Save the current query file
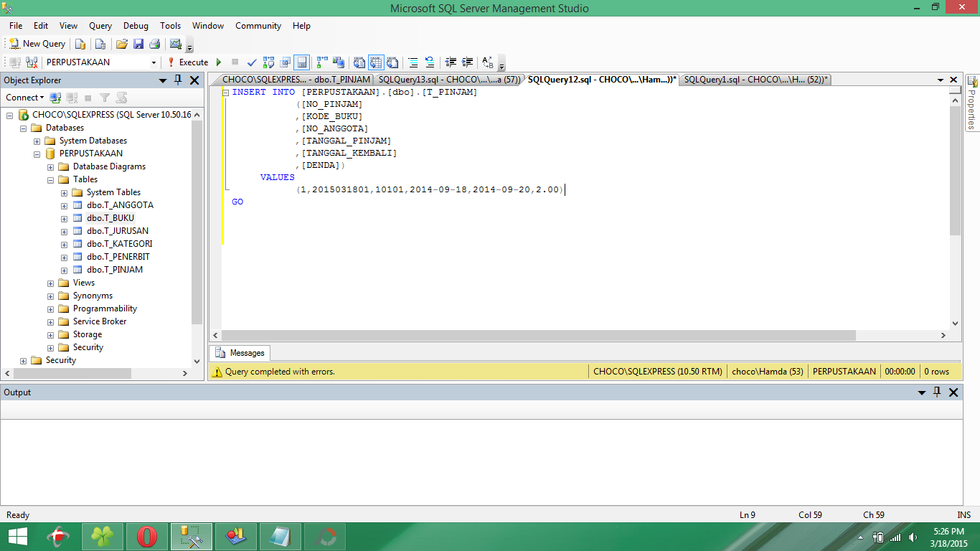Image resolution: width=980 pixels, height=551 pixels. tap(139, 44)
